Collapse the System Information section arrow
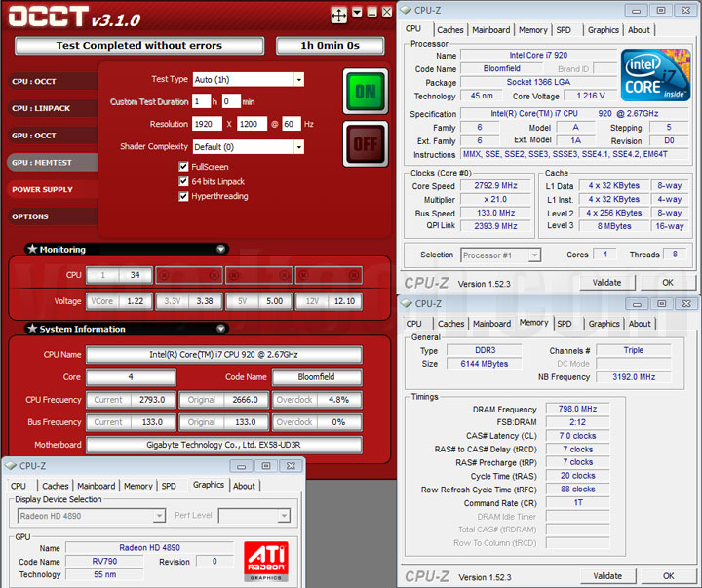702x588 pixels. 220,329
